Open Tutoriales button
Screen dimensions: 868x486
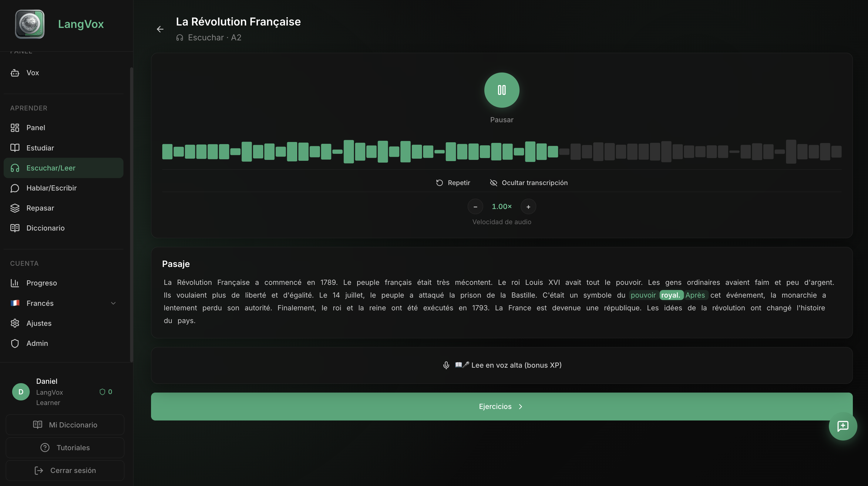[65, 447]
